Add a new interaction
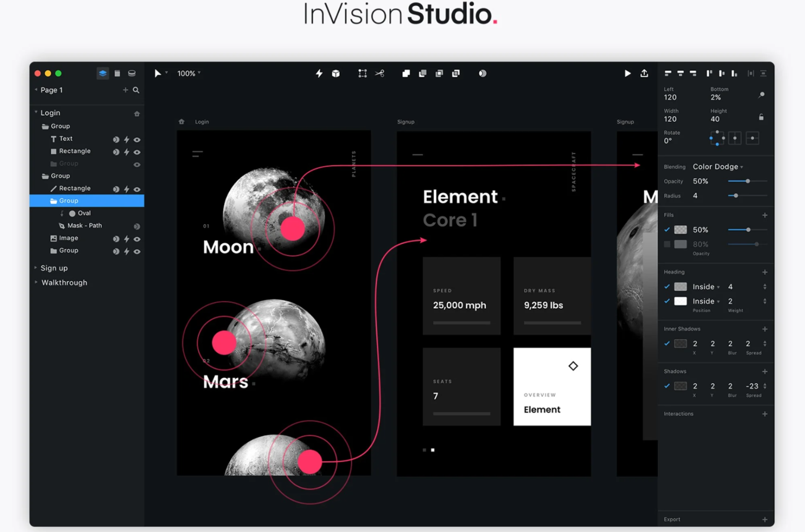 tap(765, 414)
